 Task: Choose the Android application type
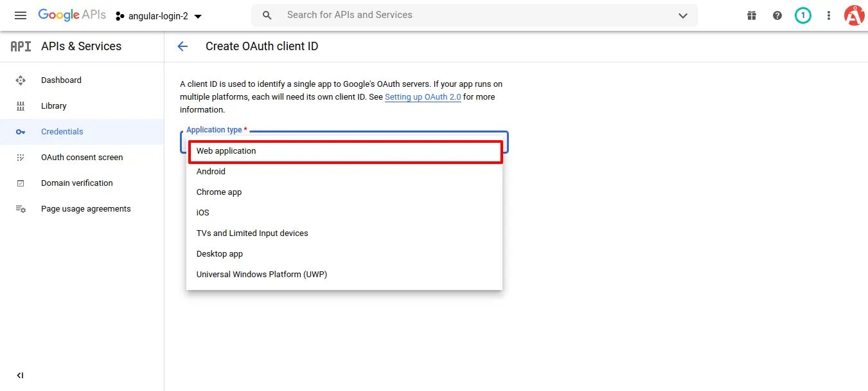point(211,172)
